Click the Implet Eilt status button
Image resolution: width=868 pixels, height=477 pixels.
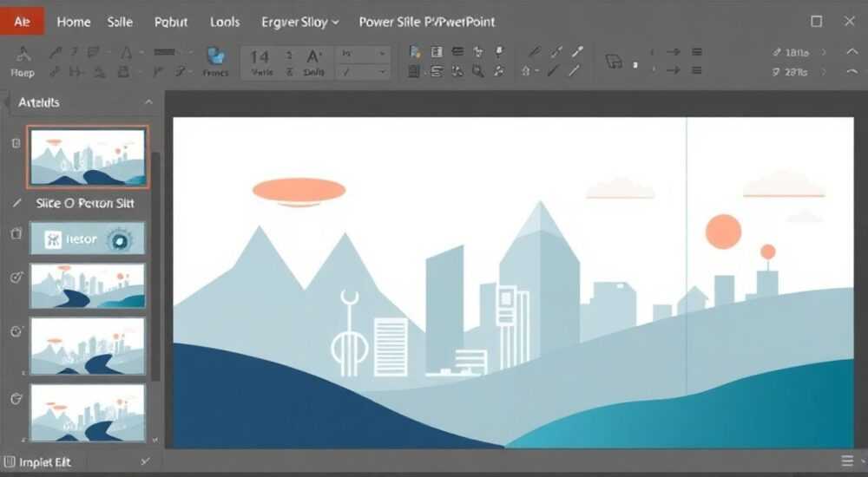tap(45, 462)
